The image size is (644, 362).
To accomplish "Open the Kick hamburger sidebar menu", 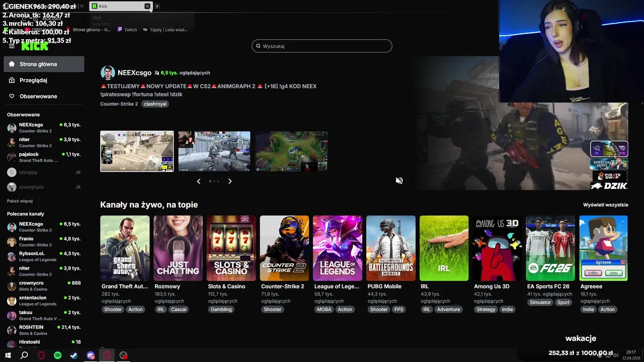I will click(x=12, y=46).
